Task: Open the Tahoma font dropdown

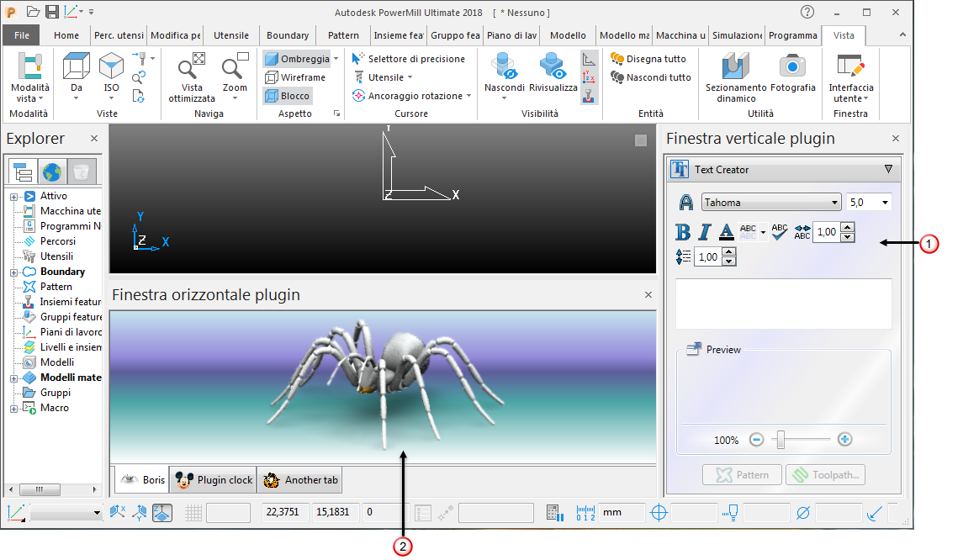Action: [770, 202]
